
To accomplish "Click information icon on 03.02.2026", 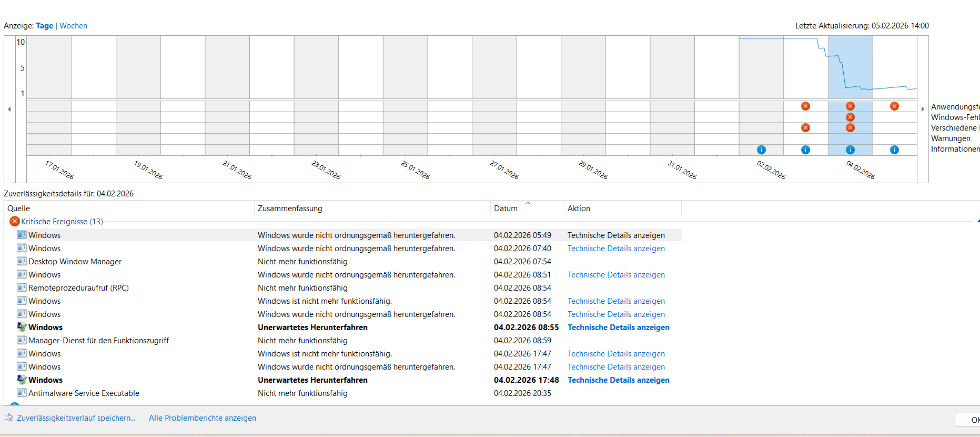I will pyautogui.click(x=805, y=150).
